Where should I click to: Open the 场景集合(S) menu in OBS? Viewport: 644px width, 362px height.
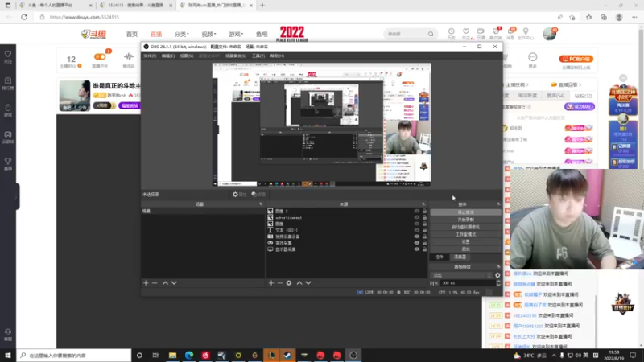click(236, 56)
